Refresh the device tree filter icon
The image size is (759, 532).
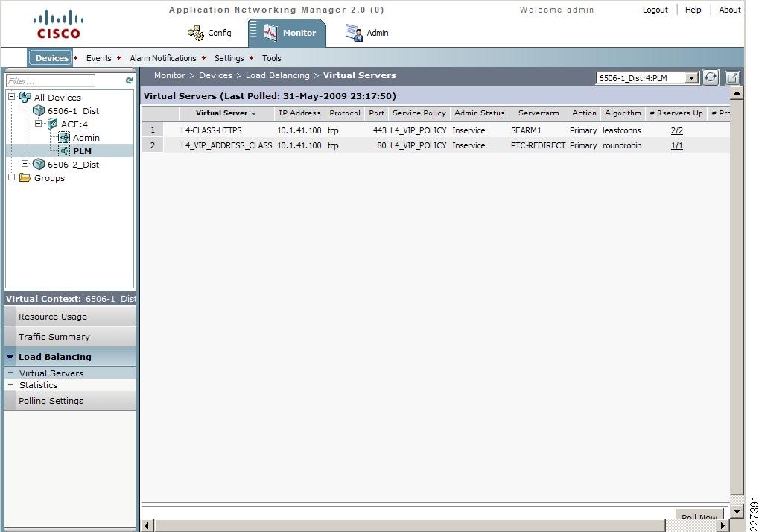click(129, 80)
